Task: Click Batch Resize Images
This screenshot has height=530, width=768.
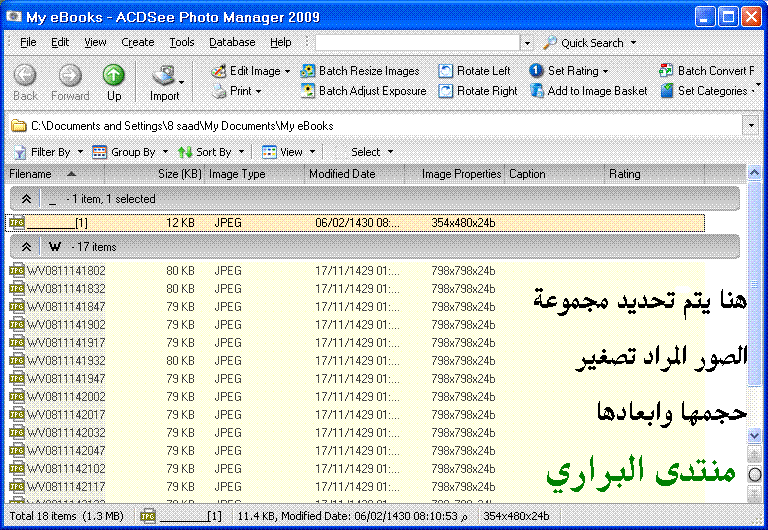Action: point(360,71)
